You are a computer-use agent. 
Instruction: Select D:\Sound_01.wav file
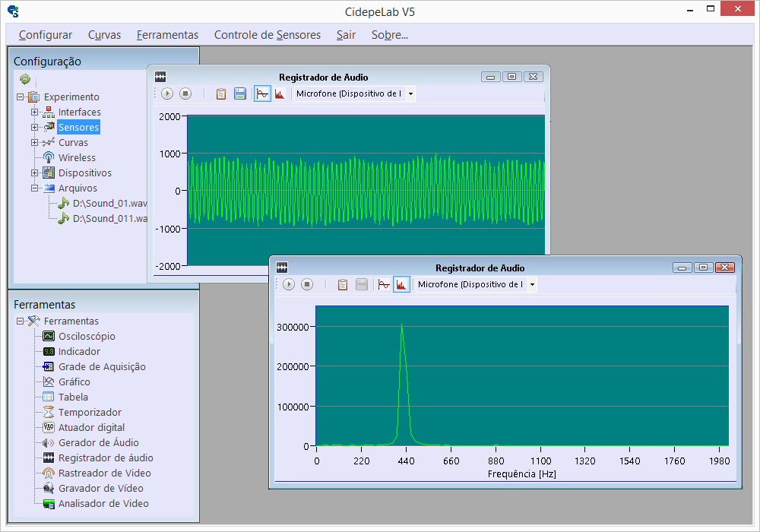[x=110, y=204]
